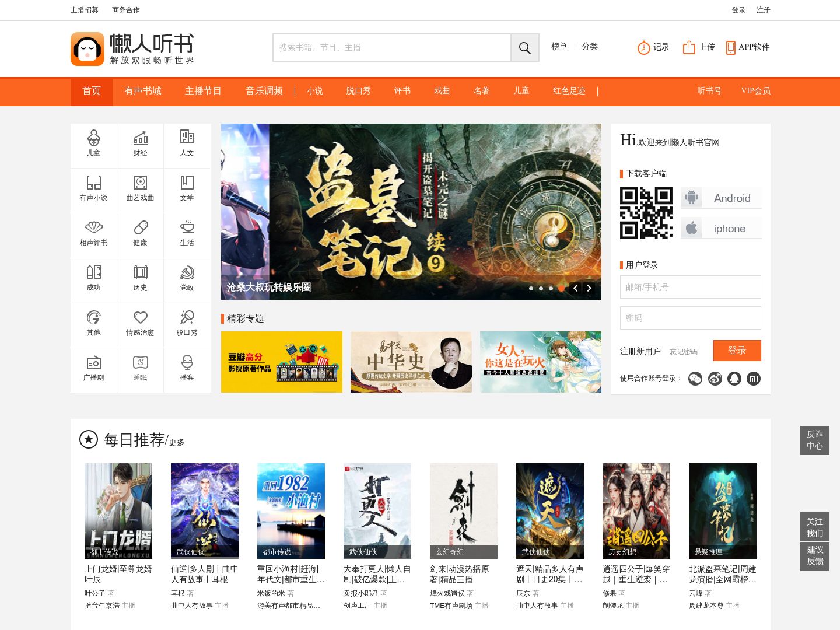Viewport: 840px width, 630px height.
Task: Click 建议反馈 side button
Action: pos(815,556)
